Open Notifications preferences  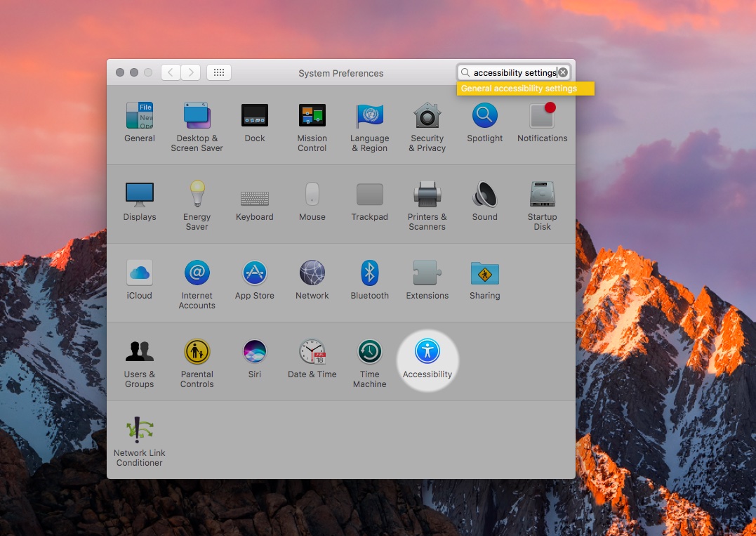pyautogui.click(x=542, y=116)
